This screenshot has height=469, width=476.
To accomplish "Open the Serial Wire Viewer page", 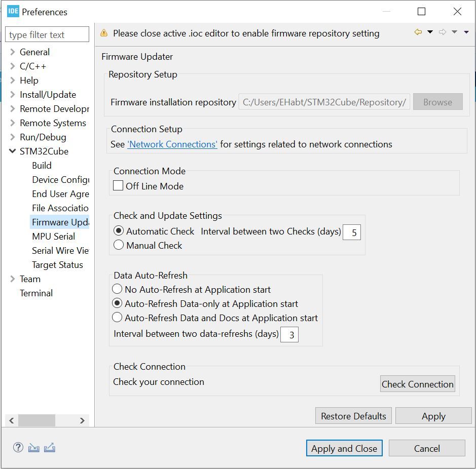I will point(61,251).
